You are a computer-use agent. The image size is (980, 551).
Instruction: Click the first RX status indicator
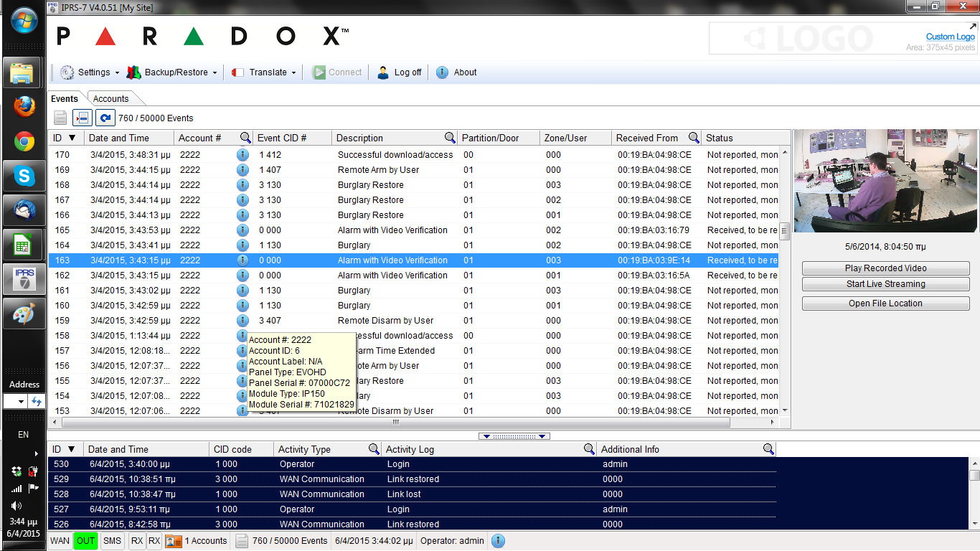pos(137,541)
